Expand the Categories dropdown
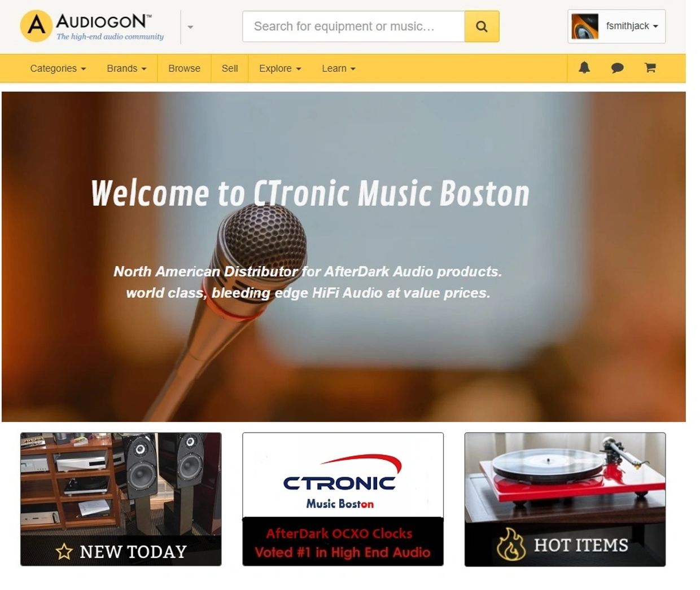 coord(58,68)
